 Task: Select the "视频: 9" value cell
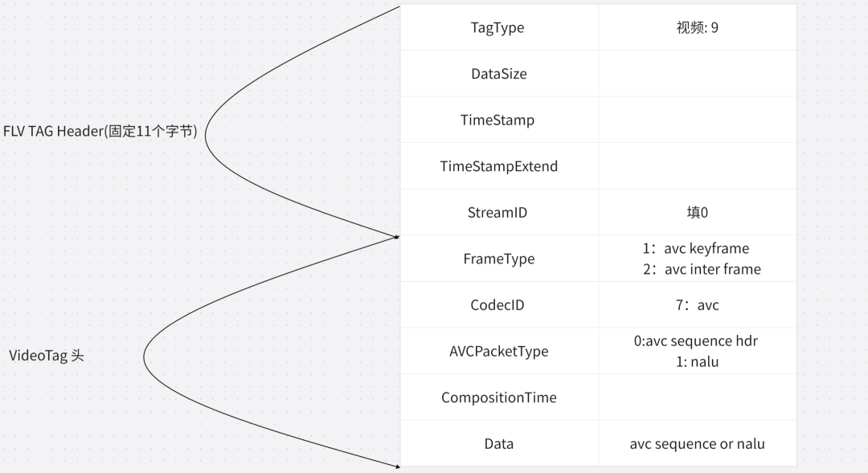click(697, 27)
